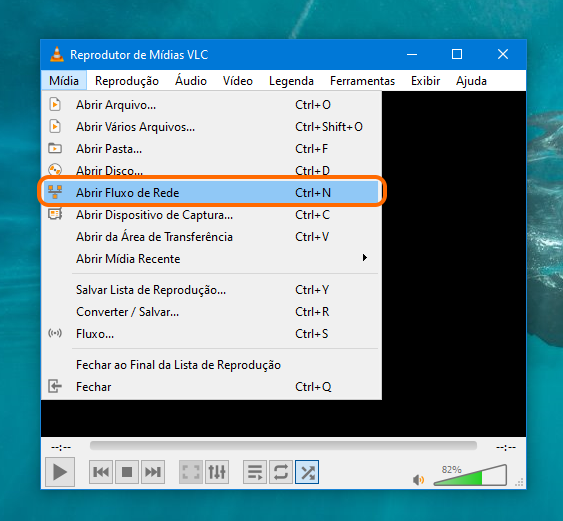Click the Play button
Image resolution: width=563 pixels, height=521 pixels.
coord(60,471)
